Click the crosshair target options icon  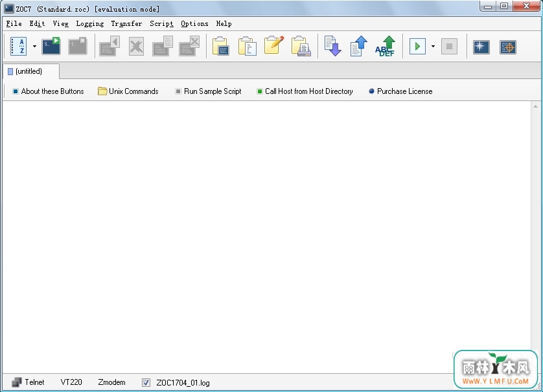pyautogui.click(x=508, y=47)
